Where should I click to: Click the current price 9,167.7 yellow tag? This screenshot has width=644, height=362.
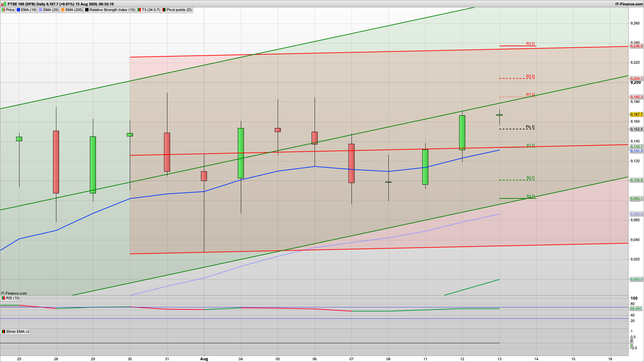click(636, 115)
